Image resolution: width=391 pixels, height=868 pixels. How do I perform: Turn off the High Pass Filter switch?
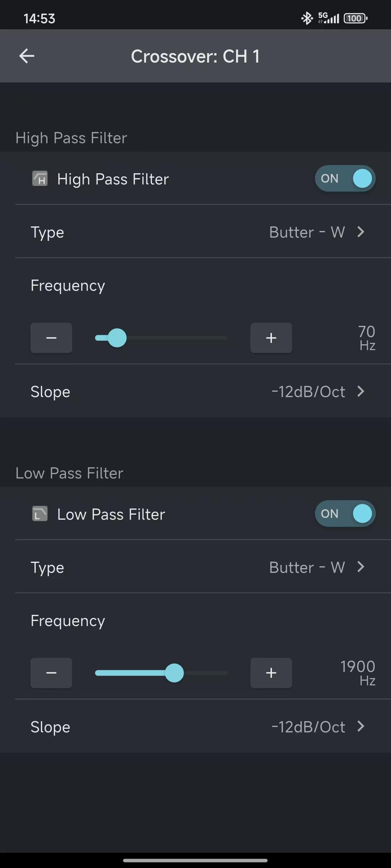pyautogui.click(x=345, y=179)
